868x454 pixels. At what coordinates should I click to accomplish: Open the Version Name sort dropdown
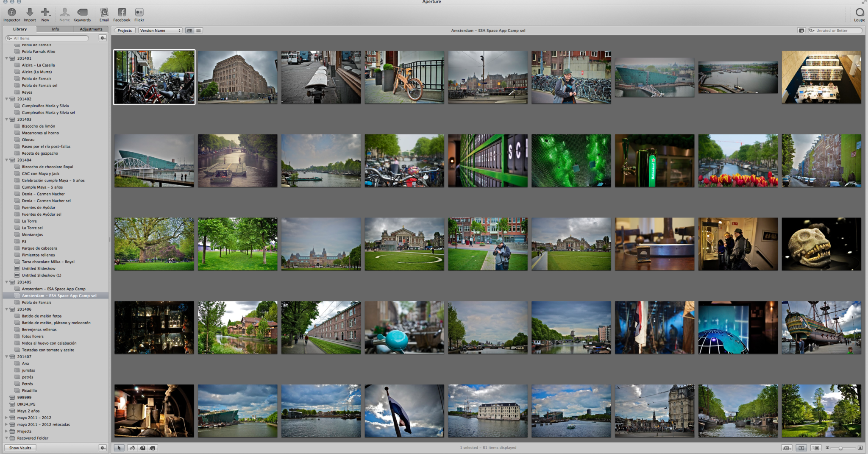point(160,31)
